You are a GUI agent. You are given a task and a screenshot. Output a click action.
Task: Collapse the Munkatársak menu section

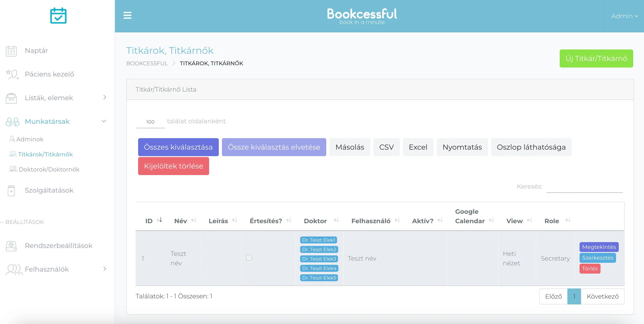pyautogui.click(x=104, y=121)
